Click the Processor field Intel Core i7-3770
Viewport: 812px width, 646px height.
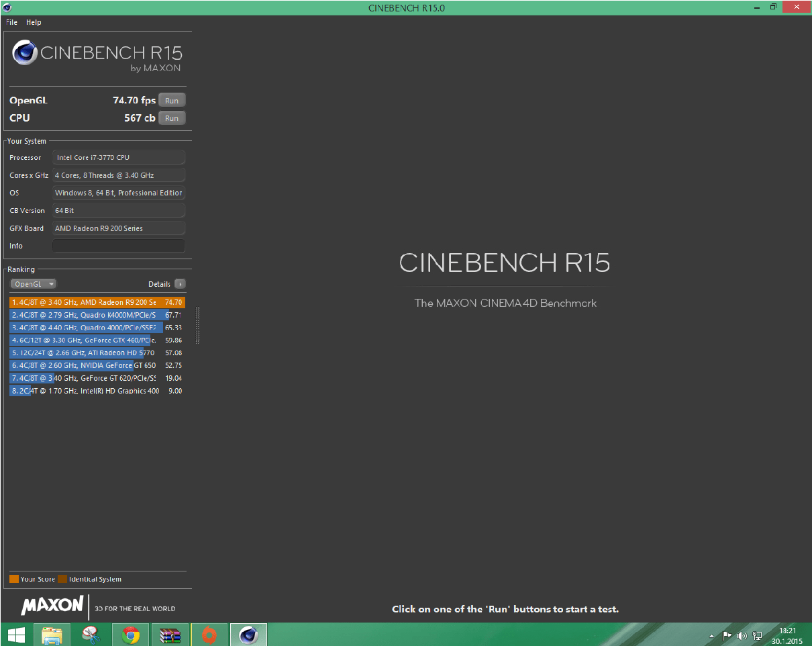pos(118,157)
